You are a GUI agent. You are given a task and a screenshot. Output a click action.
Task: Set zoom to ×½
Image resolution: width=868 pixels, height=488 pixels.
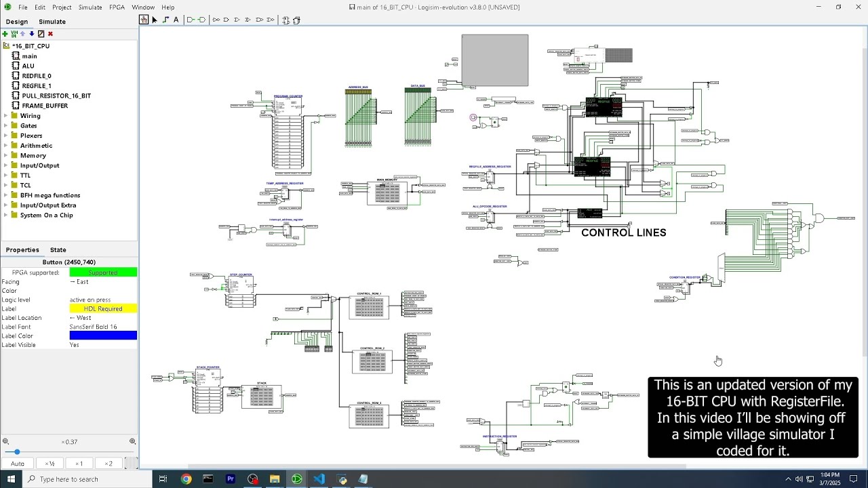50,464
